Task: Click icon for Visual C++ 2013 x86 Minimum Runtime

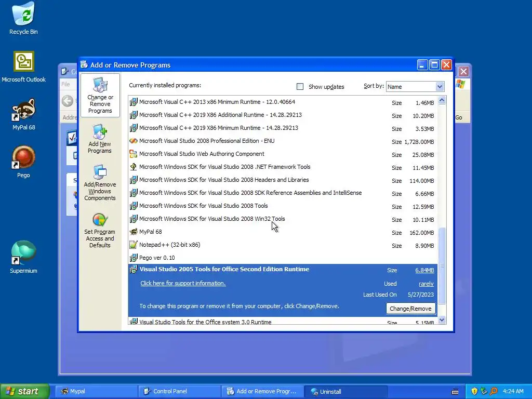Action: point(134,102)
